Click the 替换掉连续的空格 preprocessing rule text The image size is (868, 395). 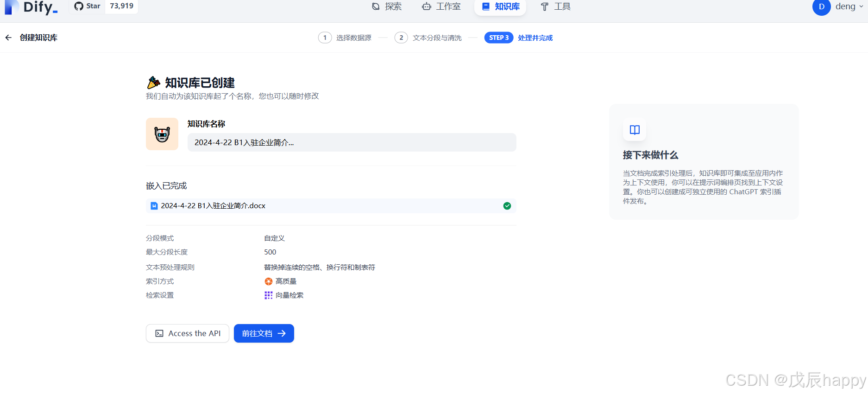(320, 267)
